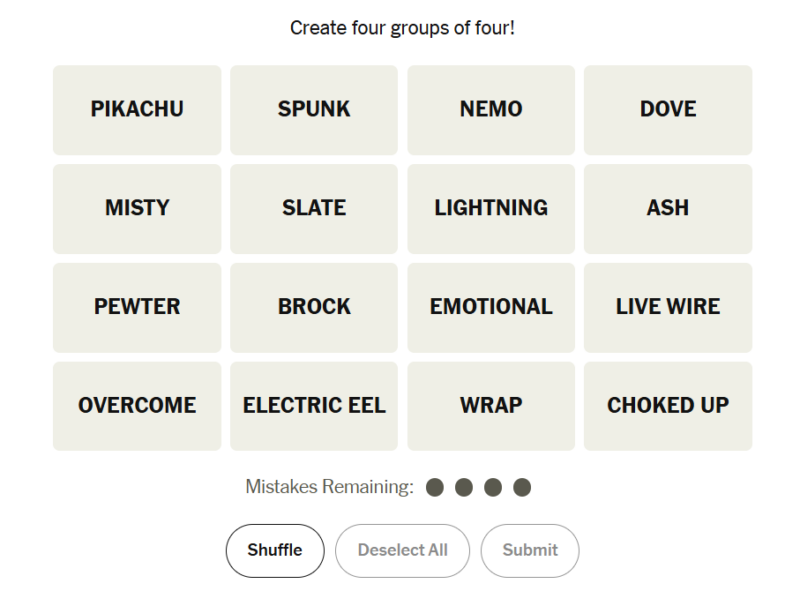This screenshot has width=800, height=606.
Task: Pick the BROCK tile
Action: click(x=314, y=308)
